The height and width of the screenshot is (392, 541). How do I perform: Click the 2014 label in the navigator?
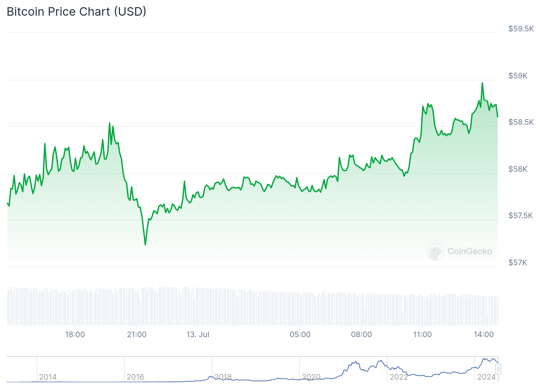click(x=48, y=377)
